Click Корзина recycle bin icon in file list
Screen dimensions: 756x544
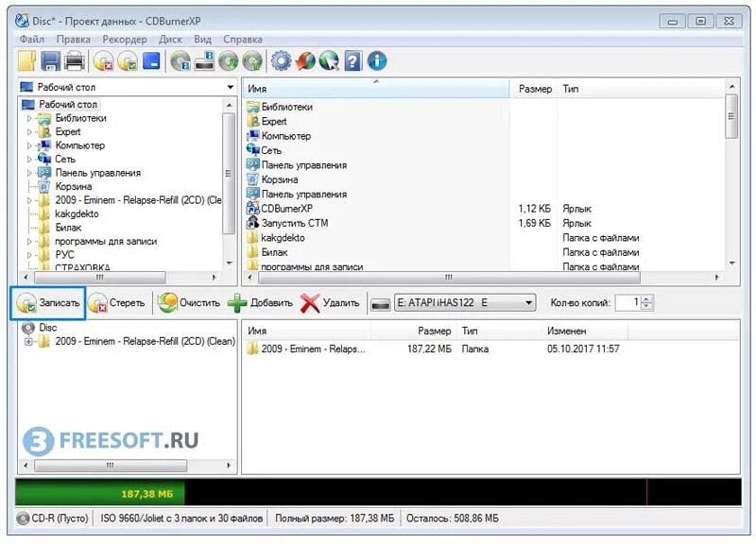[252, 179]
